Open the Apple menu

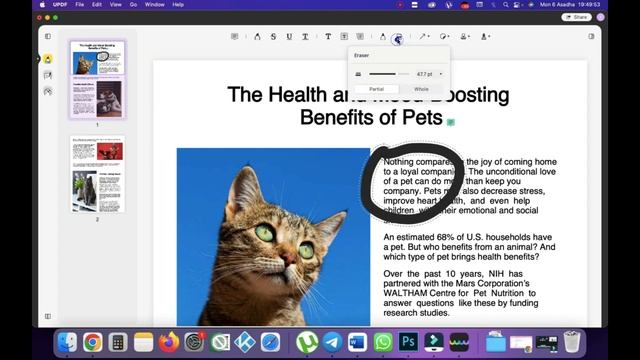42,4
